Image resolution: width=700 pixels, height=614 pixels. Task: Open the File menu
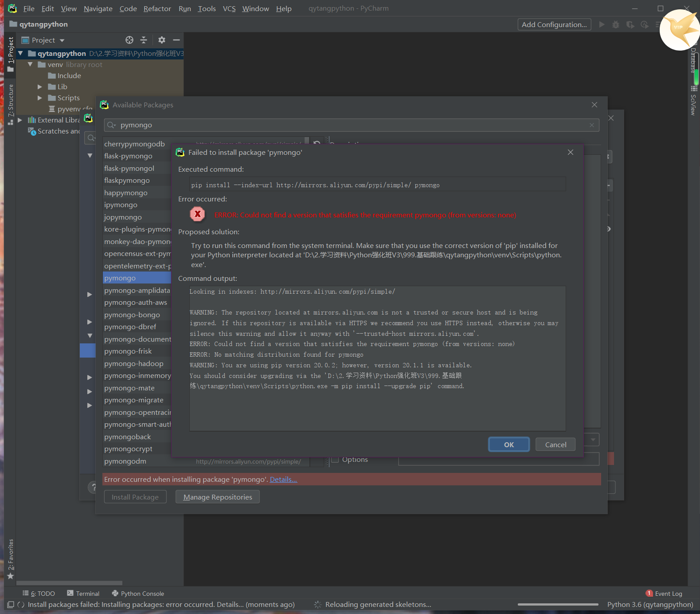click(x=29, y=8)
